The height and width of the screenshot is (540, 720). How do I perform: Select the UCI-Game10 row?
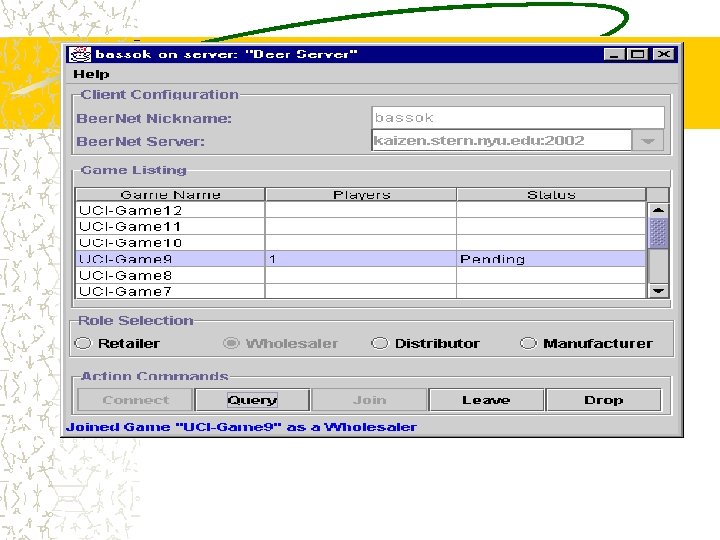tap(360, 242)
